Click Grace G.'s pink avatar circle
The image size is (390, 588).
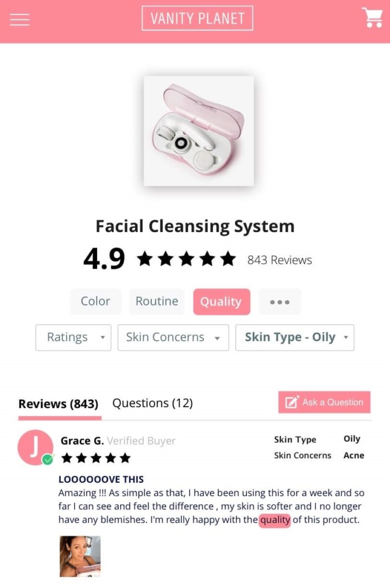coord(36,447)
